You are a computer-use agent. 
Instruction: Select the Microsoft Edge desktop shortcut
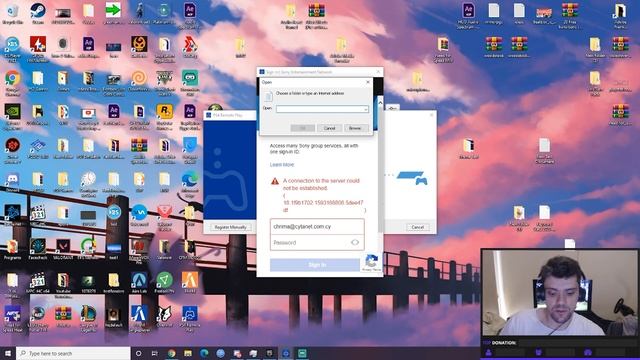pos(190,182)
